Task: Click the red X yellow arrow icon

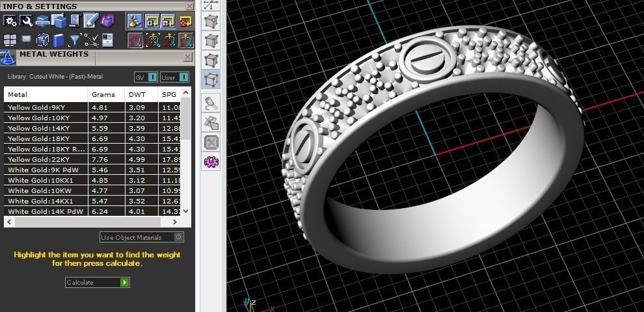Action: (x=186, y=21)
